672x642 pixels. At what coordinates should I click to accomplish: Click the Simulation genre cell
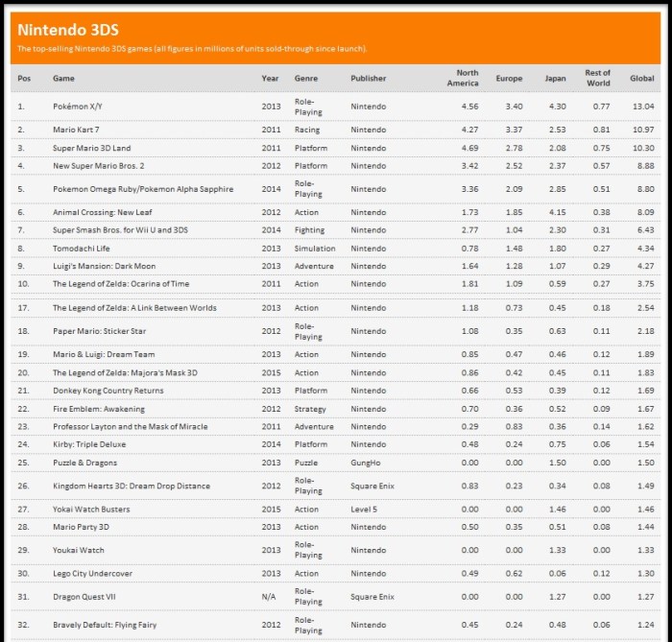315,249
